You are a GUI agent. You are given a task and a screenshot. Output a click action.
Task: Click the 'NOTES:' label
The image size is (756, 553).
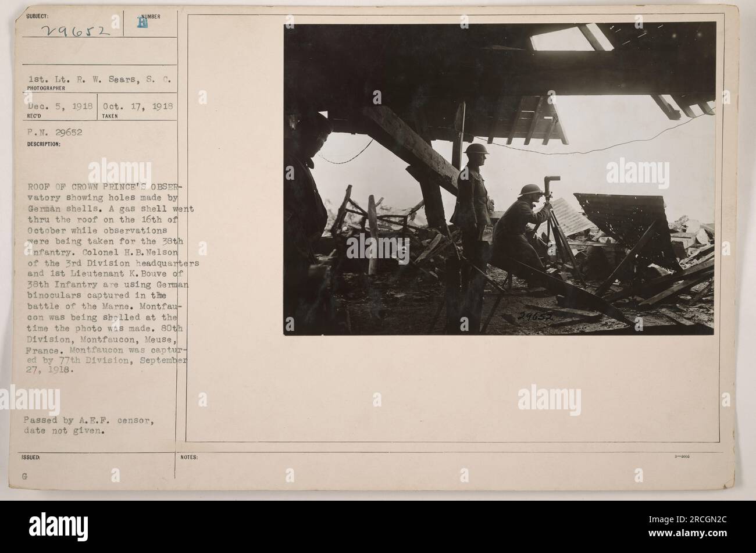tap(189, 457)
